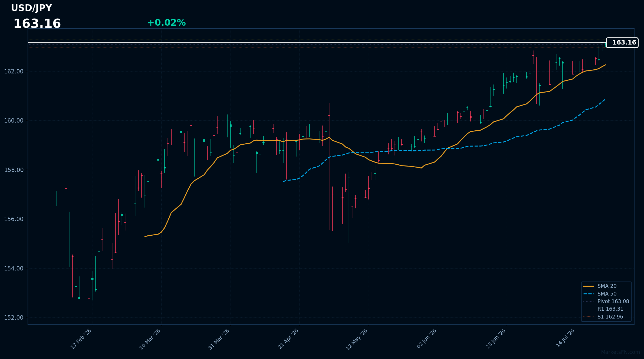Click the 154.00 y-axis label
644x359 pixels.
tap(14, 269)
